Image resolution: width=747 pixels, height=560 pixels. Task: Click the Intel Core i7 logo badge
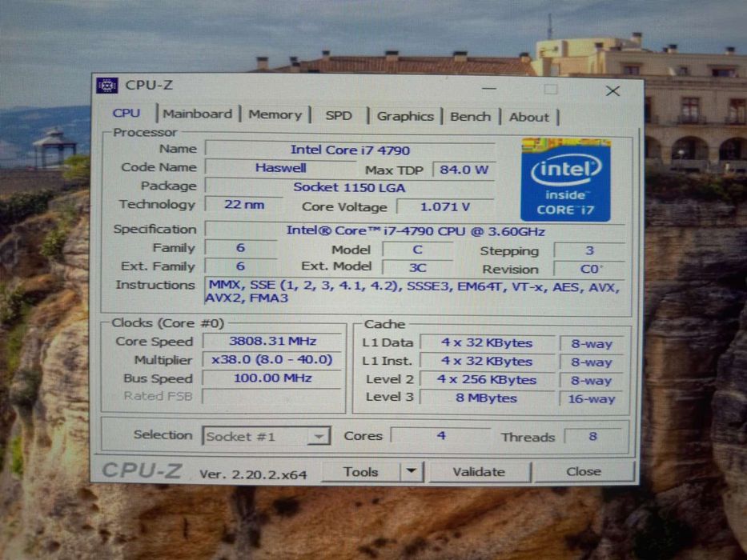[565, 179]
